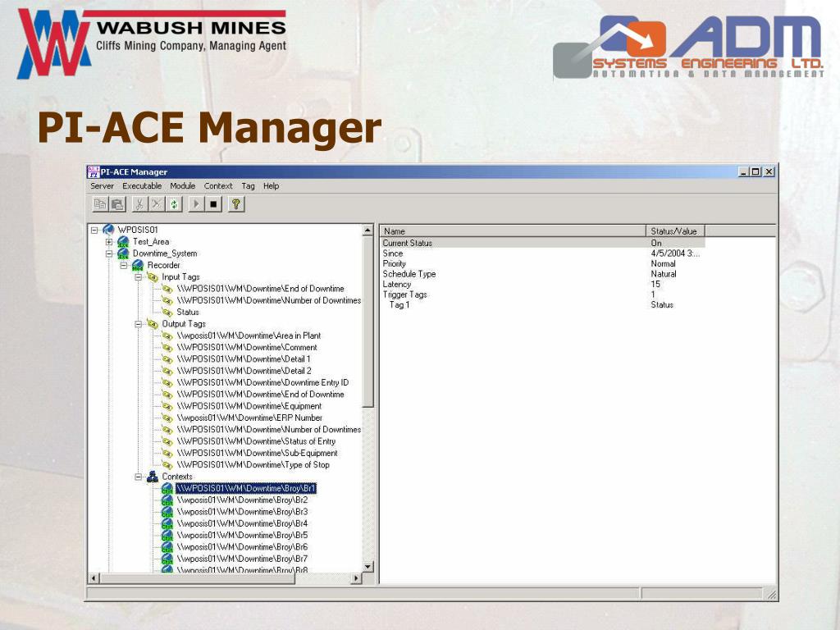
Task: Click the Cut scissors toolbar icon
Action: click(x=139, y=204)
